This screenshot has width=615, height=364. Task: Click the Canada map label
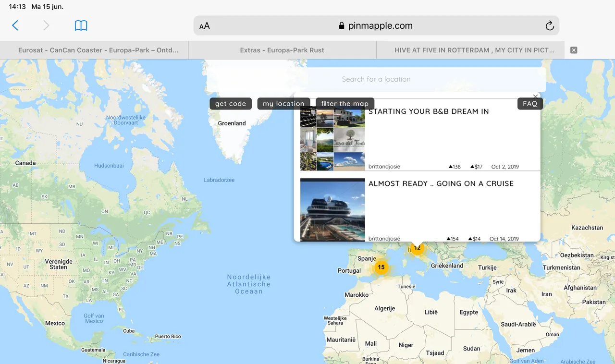point(25,163)
